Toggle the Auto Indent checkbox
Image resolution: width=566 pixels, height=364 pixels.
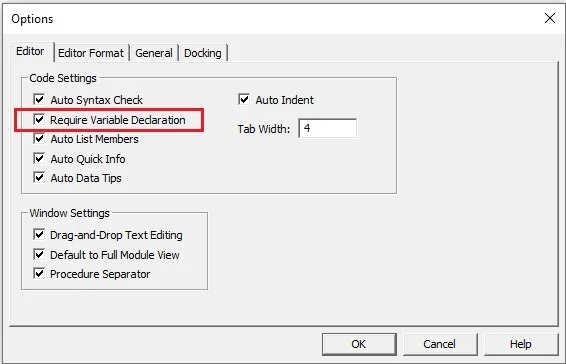(244, 99)
